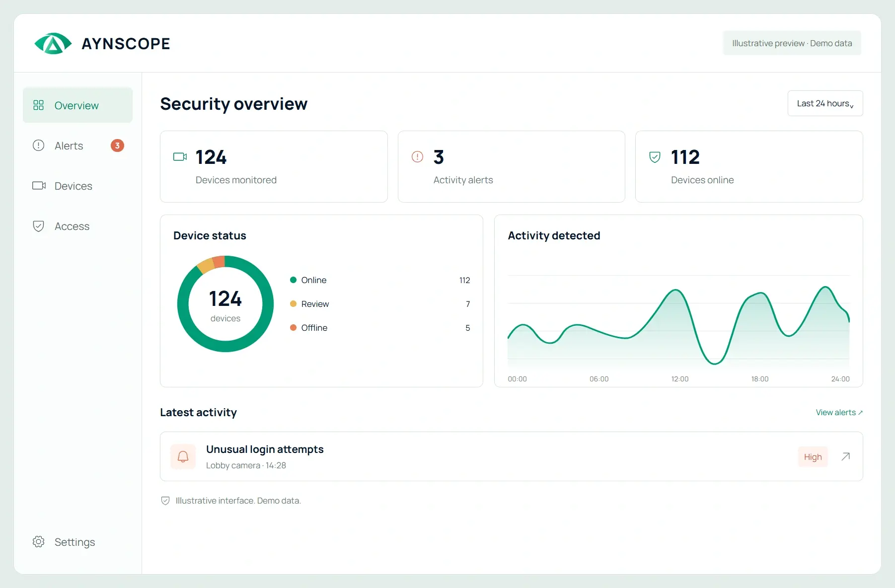Open the Access menu item
The width and height of the screenshot is (895, 588).
(77, 226)
